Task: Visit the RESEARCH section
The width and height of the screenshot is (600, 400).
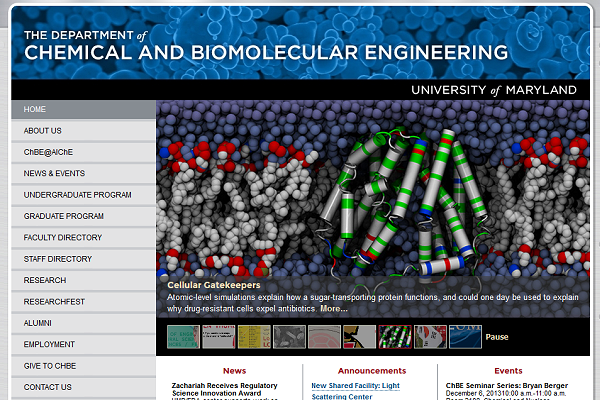Action: click(83, 280)
